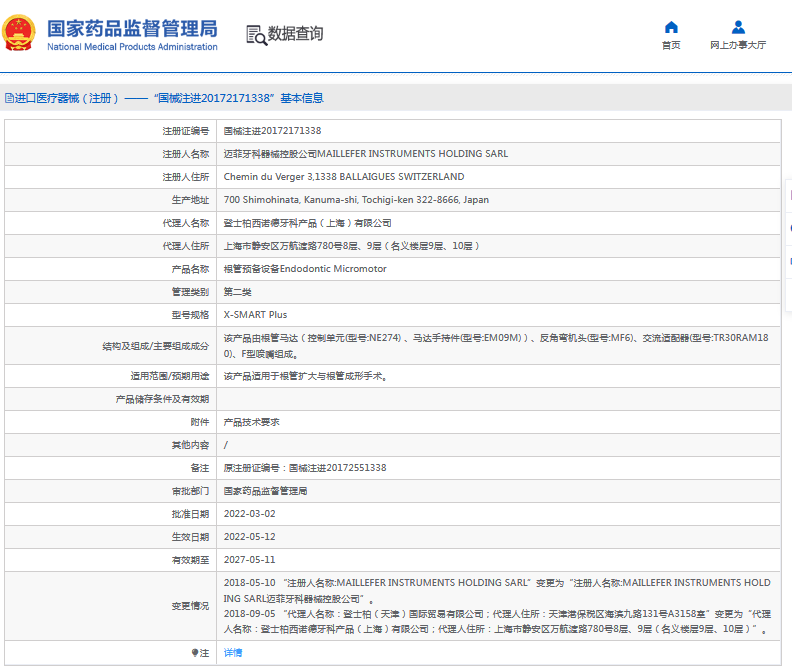Click the 其他内容 label

190,445
